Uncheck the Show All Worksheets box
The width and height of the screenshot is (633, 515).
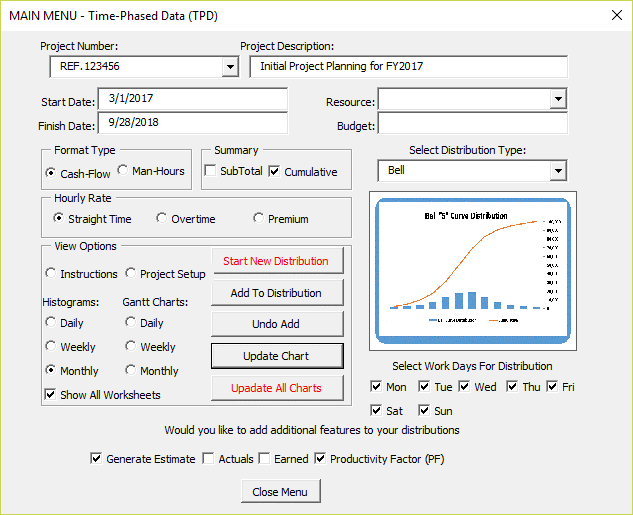click(51, 395)
